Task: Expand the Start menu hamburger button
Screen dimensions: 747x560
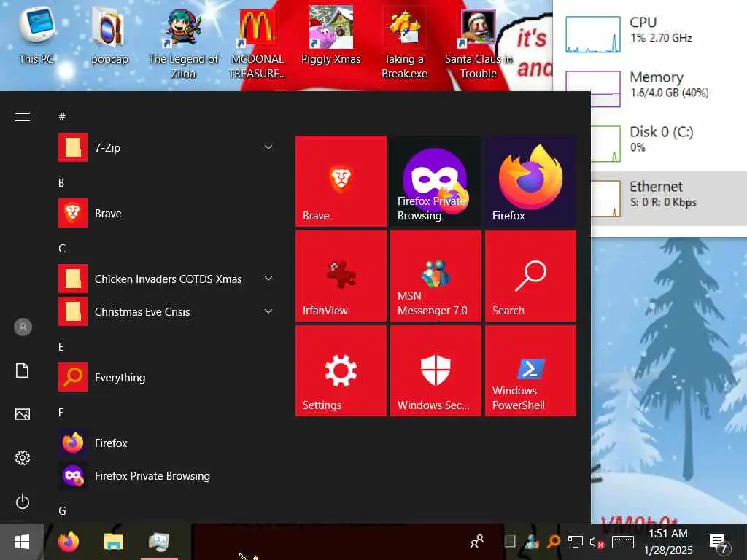Action: pyautogui.click(x=23, y=117)
